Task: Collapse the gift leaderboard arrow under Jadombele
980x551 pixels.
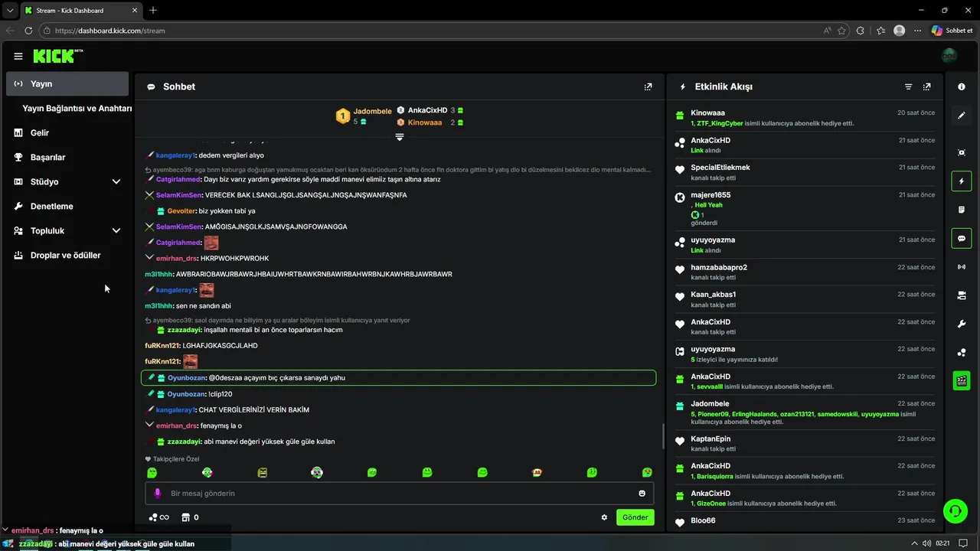Action: click(x=399, y=137)
